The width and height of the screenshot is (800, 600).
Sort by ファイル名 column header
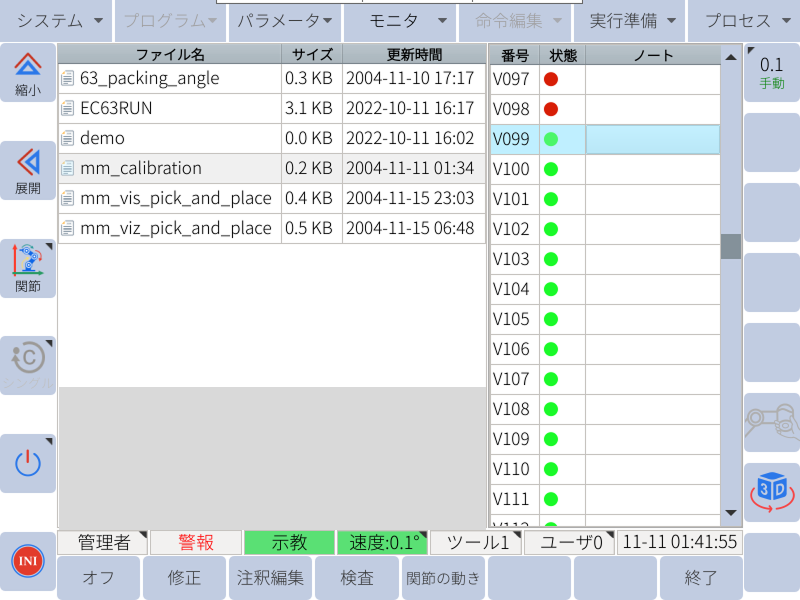[x=170, y=54]
